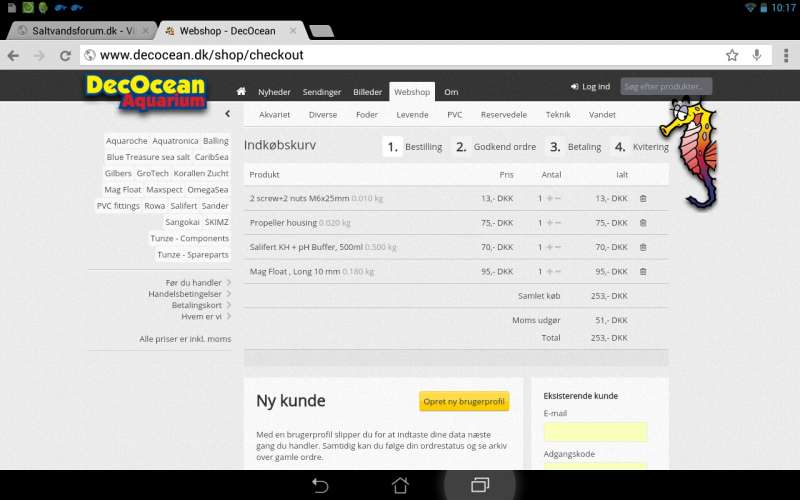
Task: Bookmark the page with the star icon
Action: (x=732, y=55)
